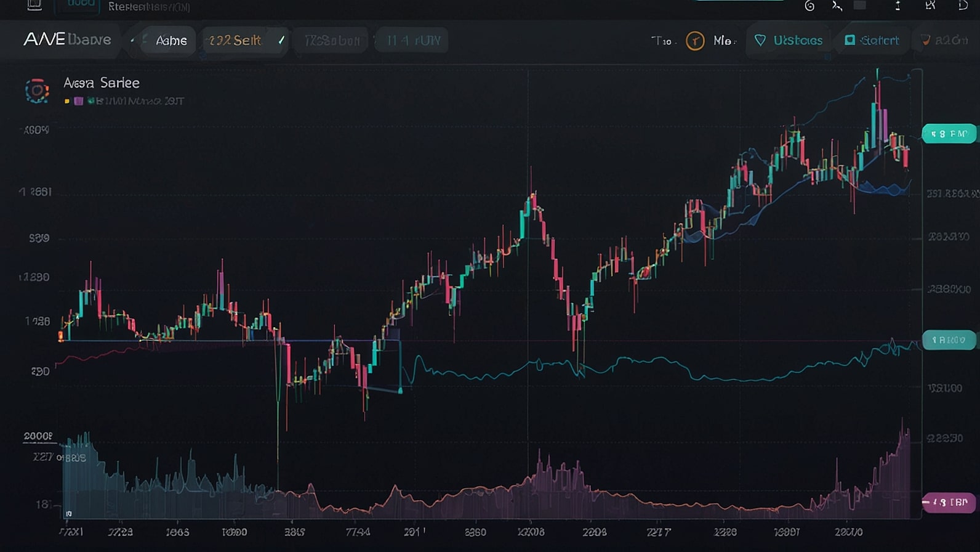Click the small square icon at volume pane corner

click(x=68, y=513)
